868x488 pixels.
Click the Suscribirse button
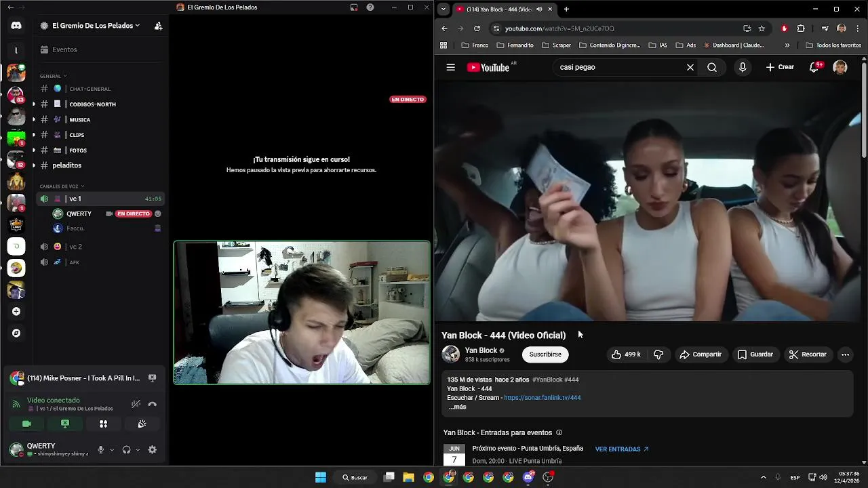(x=545, y=354)
